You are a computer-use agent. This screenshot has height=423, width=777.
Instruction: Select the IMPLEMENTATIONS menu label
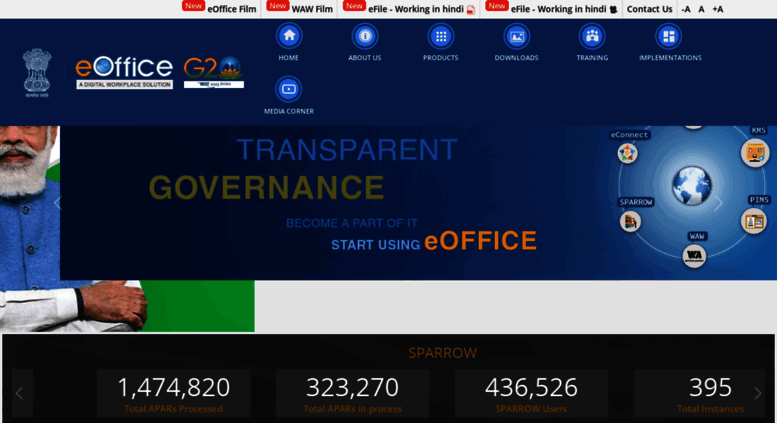(670, 57)
